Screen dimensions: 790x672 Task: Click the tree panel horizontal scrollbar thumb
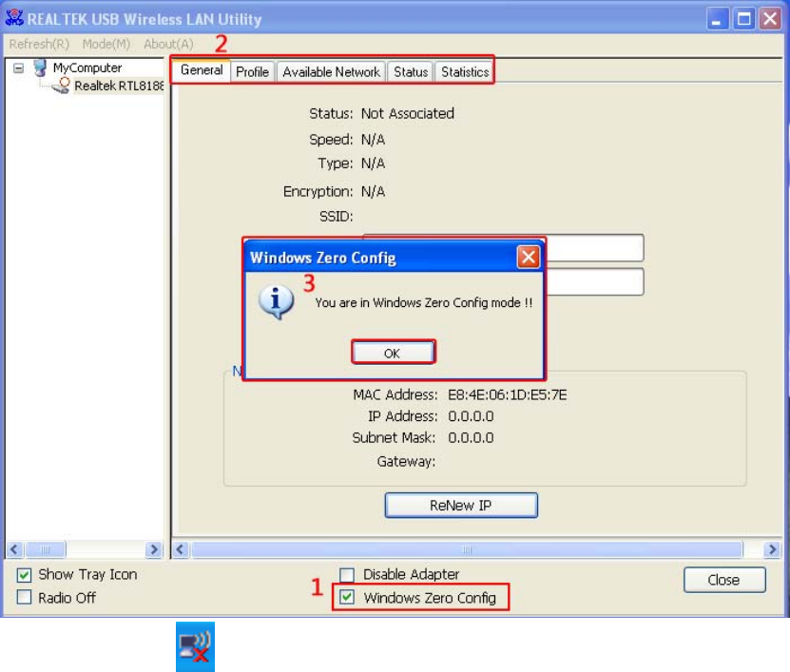(46, 549)
